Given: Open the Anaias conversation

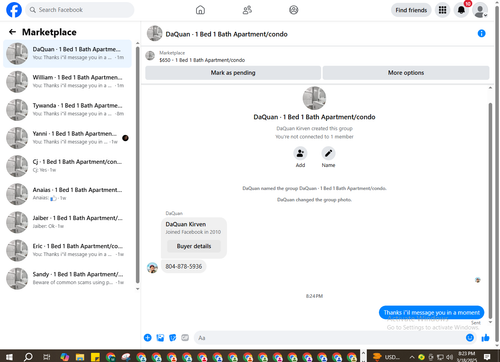Looking at the screenshot, I should pyautogui.click(x=67, y=194).
